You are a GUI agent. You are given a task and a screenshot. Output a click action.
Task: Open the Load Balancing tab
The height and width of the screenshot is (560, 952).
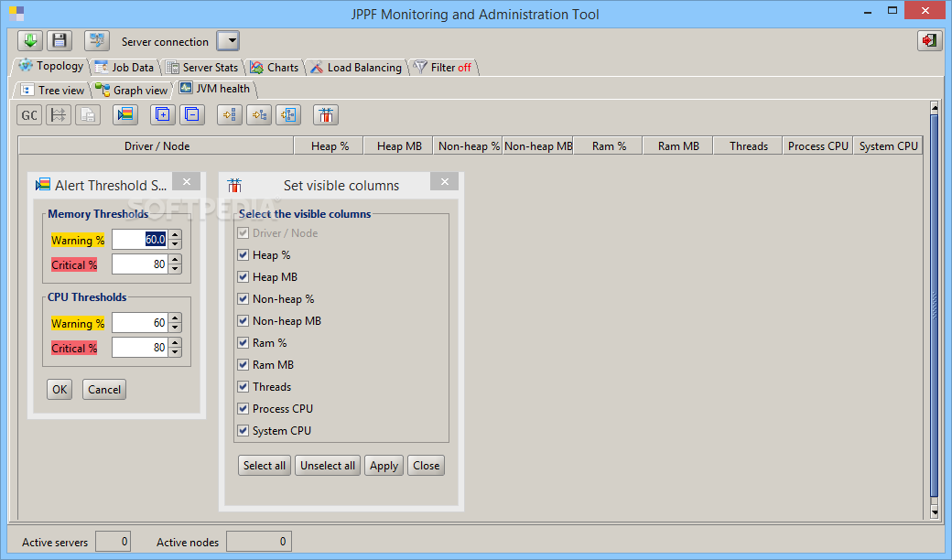356,68
